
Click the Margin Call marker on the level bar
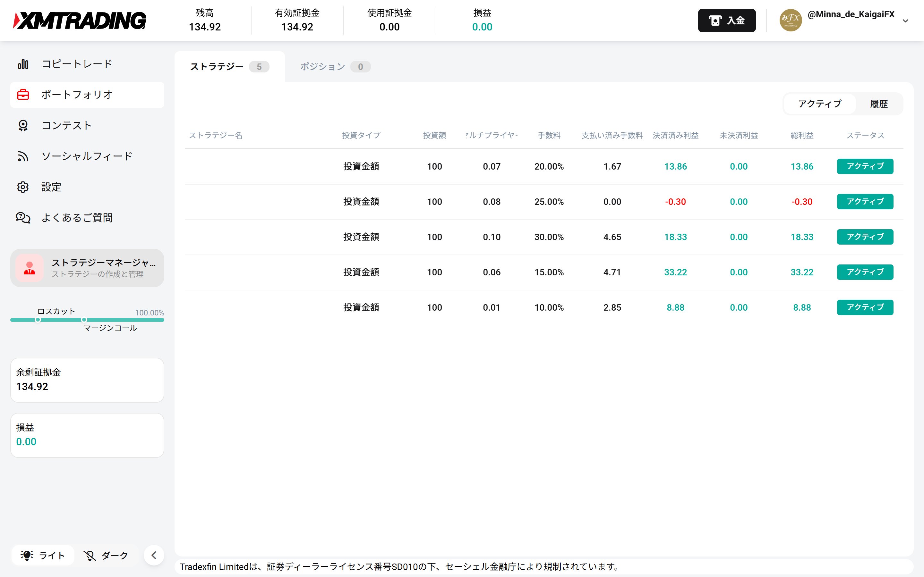coord(84,320)
